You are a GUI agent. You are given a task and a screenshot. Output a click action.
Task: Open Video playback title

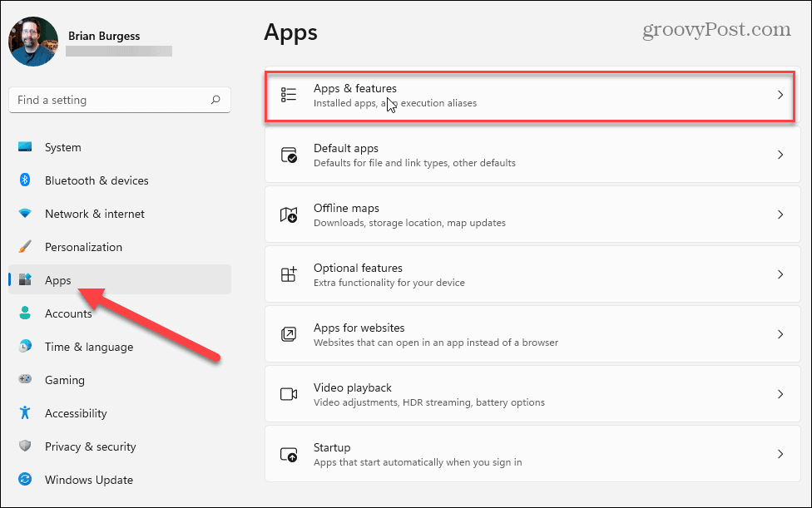pyautogui.click(x=352, y=388)
